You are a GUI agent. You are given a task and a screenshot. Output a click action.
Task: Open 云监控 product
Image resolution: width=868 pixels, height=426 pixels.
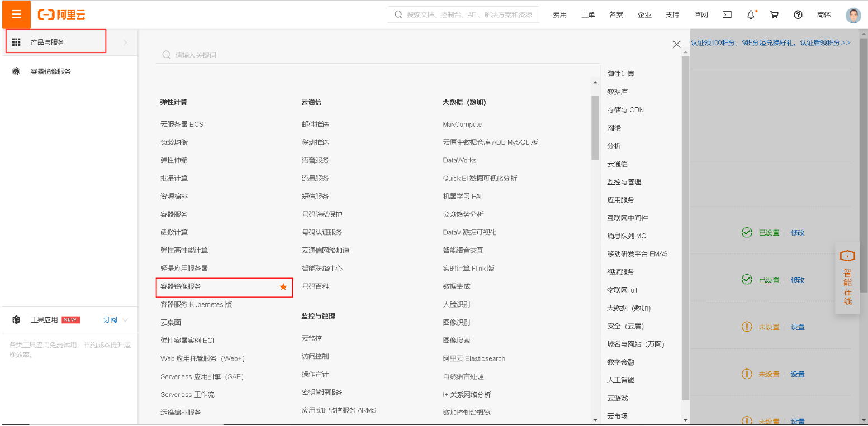312,338
